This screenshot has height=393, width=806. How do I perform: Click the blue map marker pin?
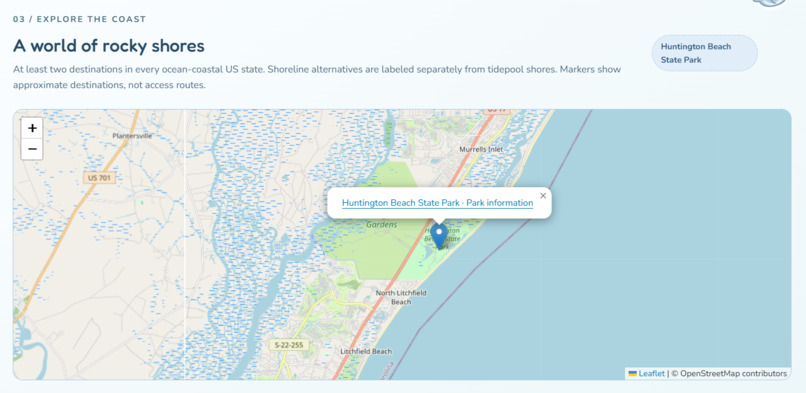pos(439,236)
